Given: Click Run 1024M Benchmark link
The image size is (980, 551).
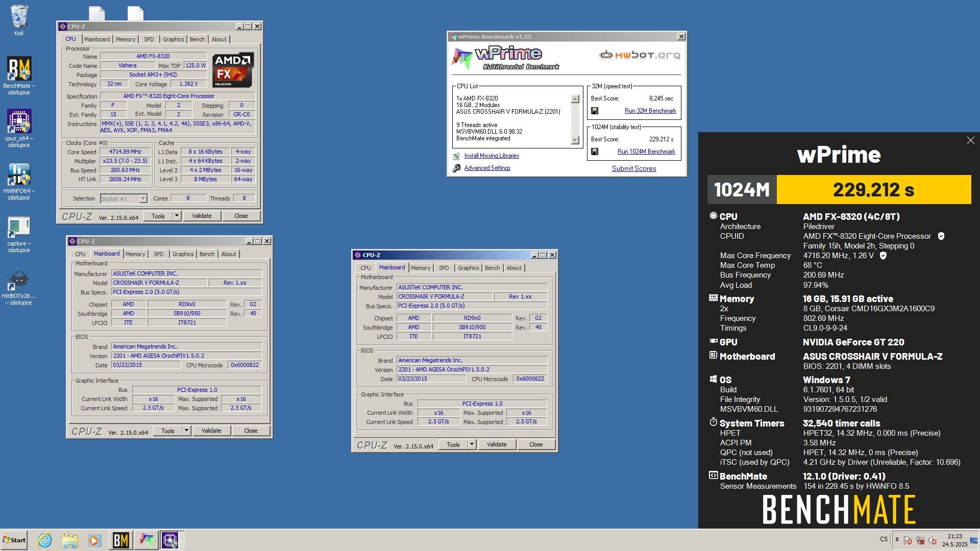Looking at the screenshot, I should 646,152.
